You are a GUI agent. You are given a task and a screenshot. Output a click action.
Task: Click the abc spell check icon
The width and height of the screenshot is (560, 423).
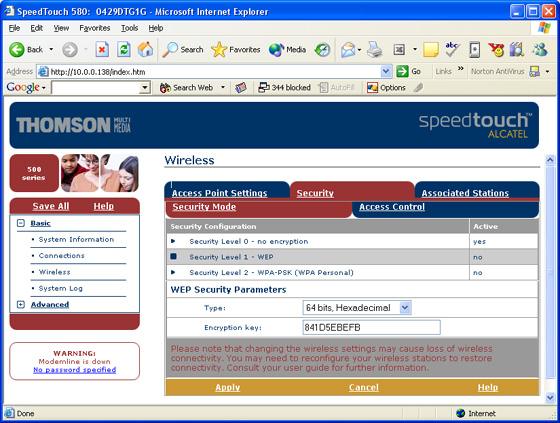click(452, 49)
